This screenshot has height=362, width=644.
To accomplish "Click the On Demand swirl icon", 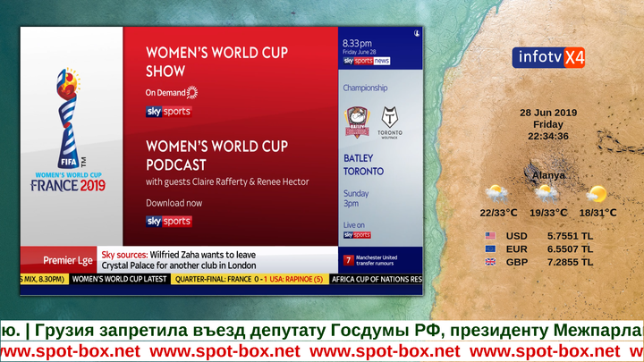I will (x=191, y=92).
